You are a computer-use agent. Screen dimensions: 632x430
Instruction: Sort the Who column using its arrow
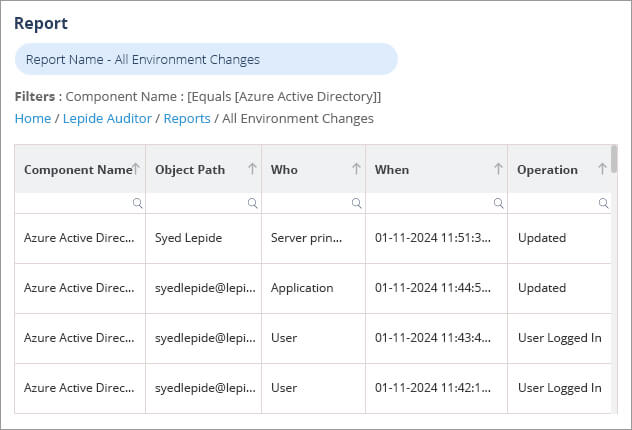point(356,169)
